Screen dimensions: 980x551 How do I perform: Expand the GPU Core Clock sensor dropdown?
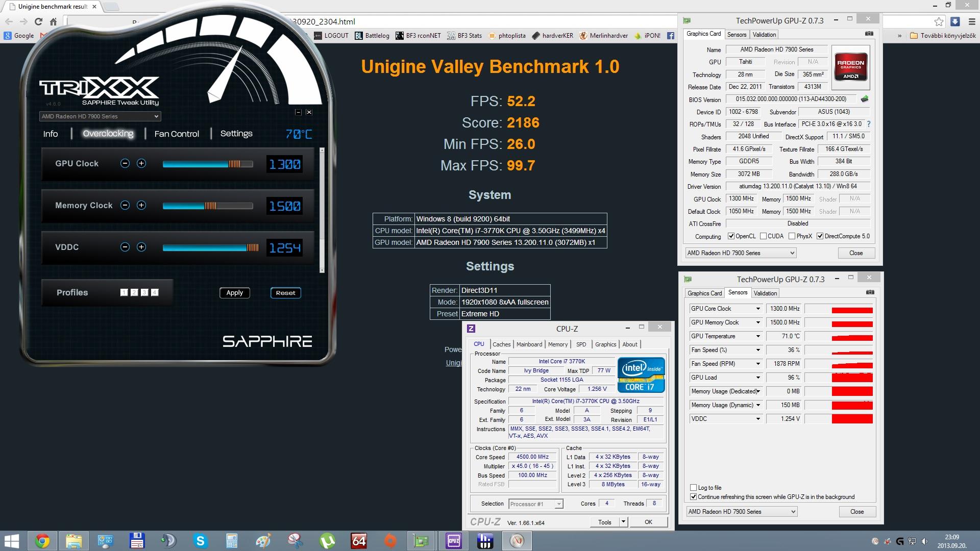pyautogui.click(x=758, y=309)
